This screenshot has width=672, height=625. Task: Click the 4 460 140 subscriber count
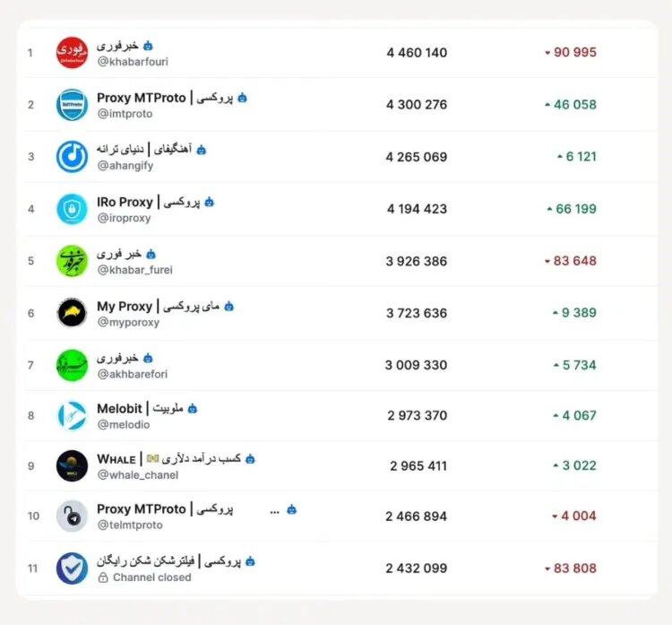tap(417, 53)
